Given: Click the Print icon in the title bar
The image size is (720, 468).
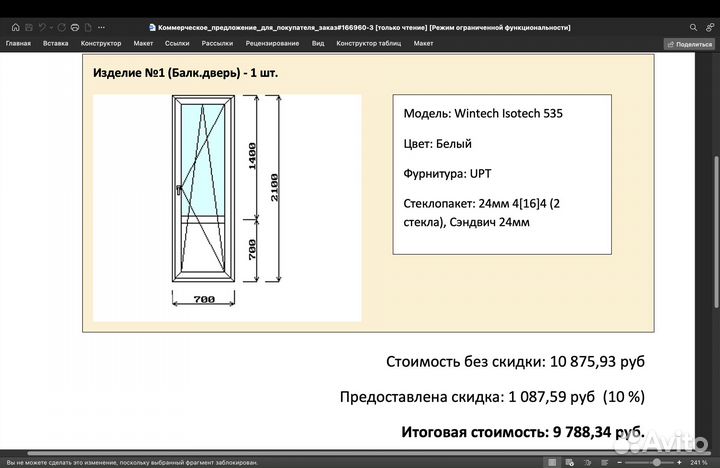Looking at the screenshot, I should click(x=75, y=28).
